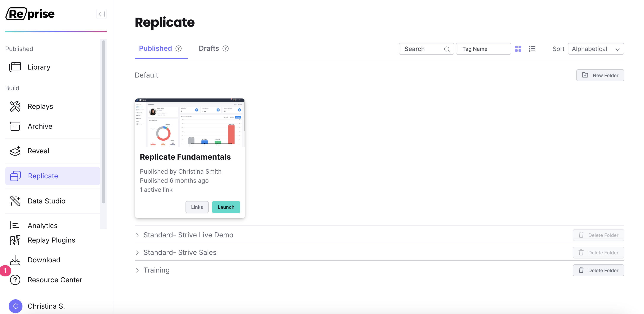Click trash icon for Training folder

click(x=581, y=270)
